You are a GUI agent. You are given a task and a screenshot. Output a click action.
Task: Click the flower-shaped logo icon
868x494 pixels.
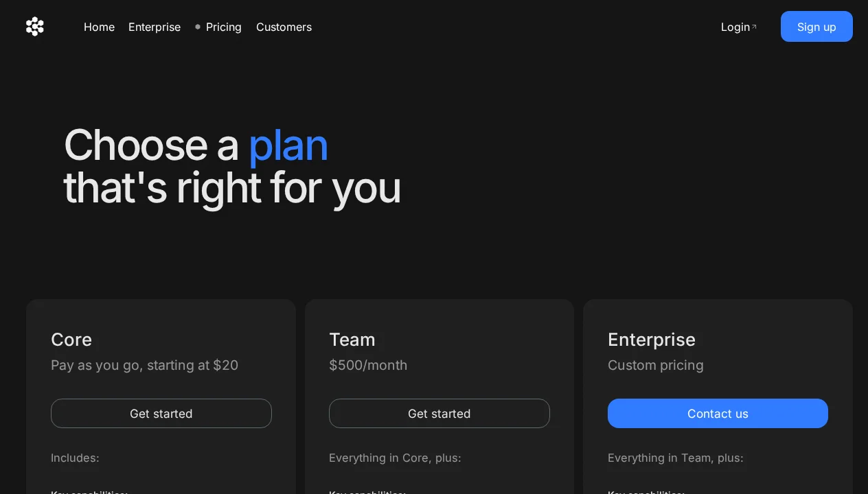point(35,26)
